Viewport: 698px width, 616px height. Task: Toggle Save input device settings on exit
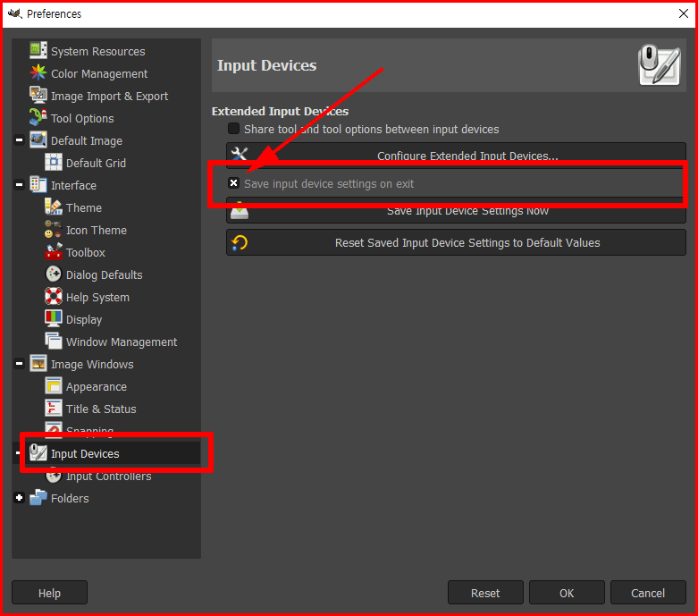[233, 183]
